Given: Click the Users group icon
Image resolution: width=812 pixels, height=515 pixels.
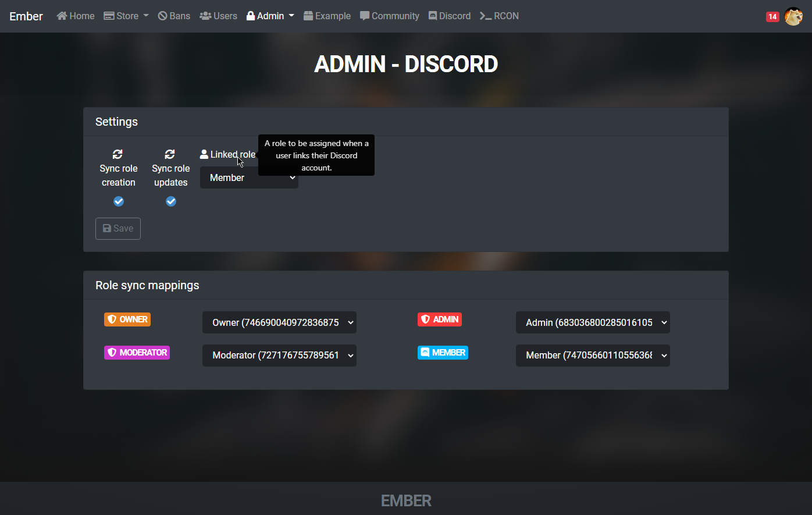Looking at the screenshot, I should (x=205, y=16).
